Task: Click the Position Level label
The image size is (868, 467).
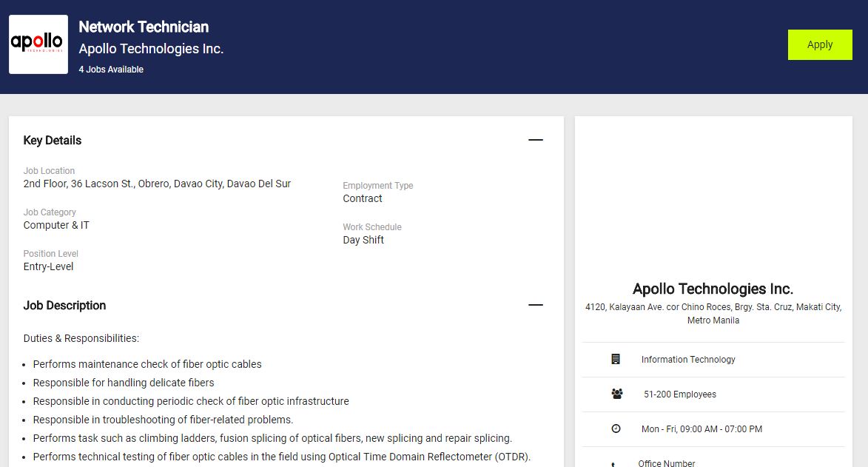Action: pyautogui.click(x=50, y=254)
